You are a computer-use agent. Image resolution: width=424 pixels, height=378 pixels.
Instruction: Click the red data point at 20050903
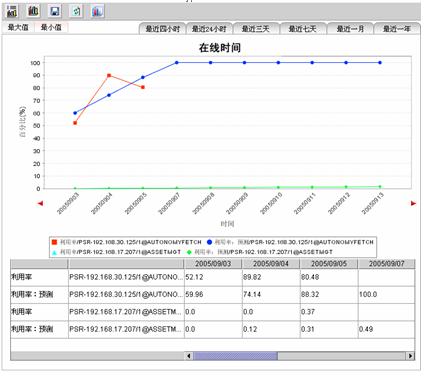coord(75,123)
